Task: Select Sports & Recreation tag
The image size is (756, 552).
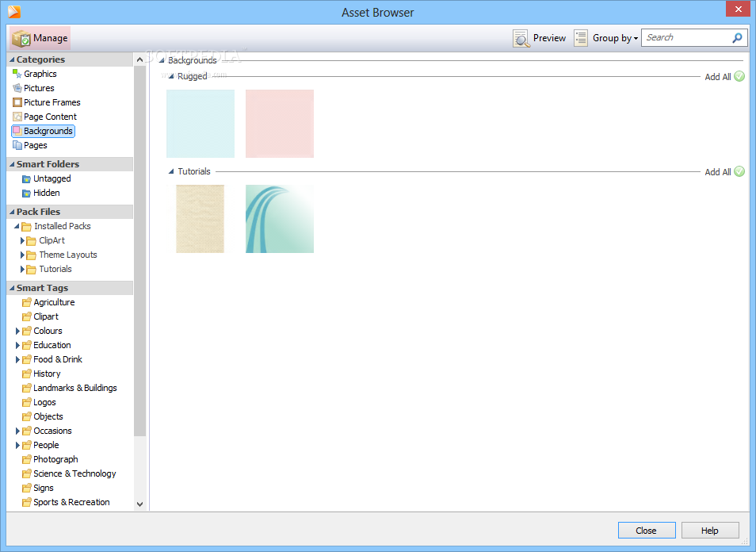Action: (x=71, y=502)
